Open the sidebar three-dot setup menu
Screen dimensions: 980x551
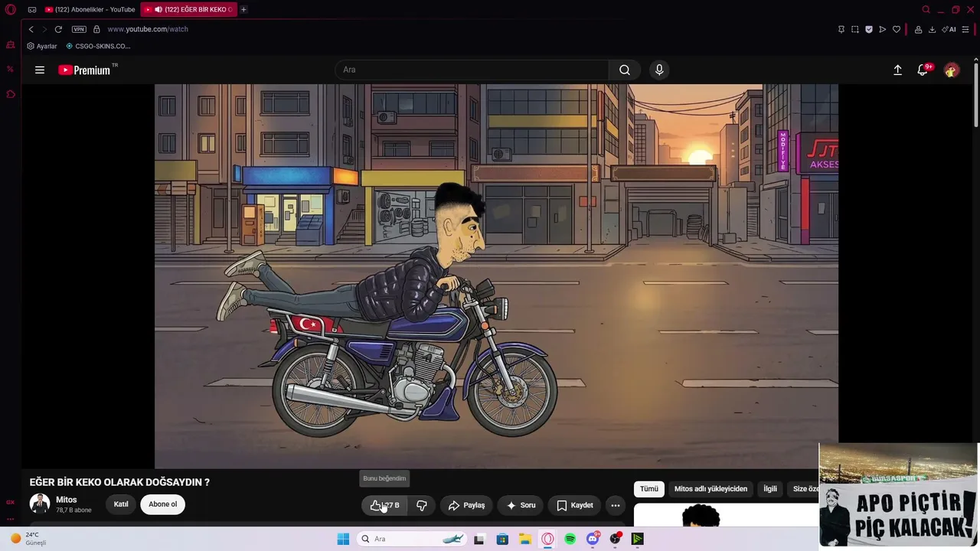tap(10, 519)
